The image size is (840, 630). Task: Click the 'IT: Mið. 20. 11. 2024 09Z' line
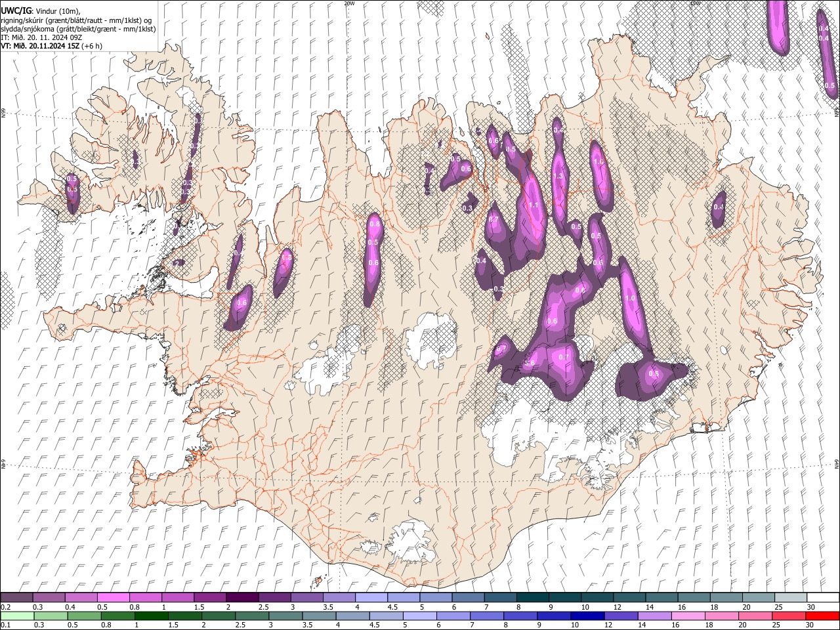click(x=40, y=37)
